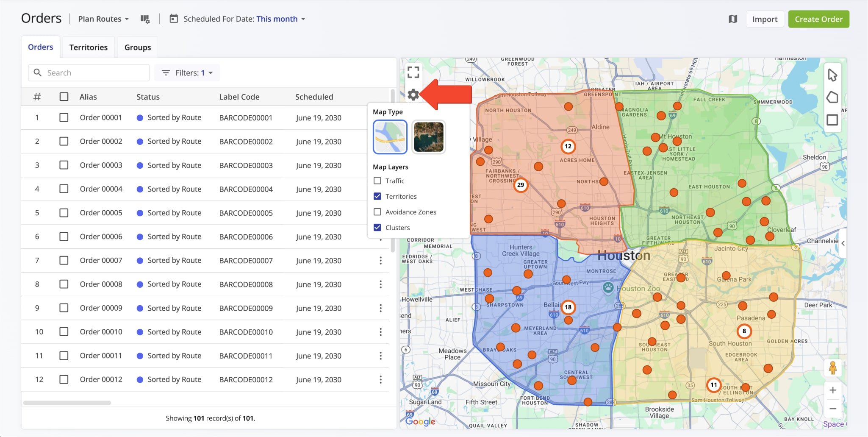The height and width of the screenshot is (437, 868).
Task: Click the Order 00011 alias text
Action: tap(101, 356)
